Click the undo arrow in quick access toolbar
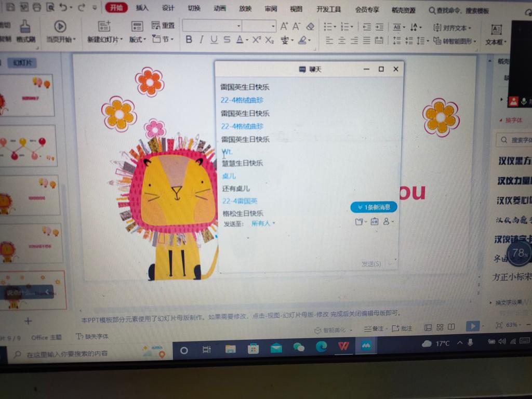The width and height of the screenshot is (532, 399). click(63, 8)
